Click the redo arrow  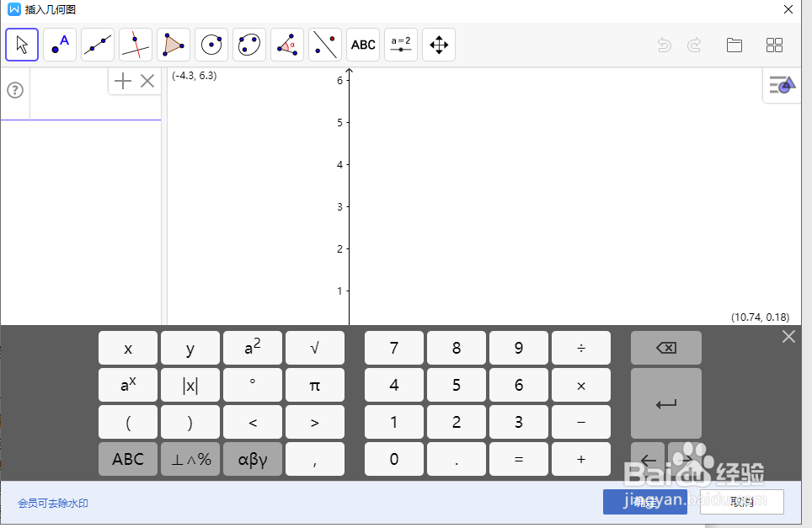pyautogui.click(x=694, y=45)
